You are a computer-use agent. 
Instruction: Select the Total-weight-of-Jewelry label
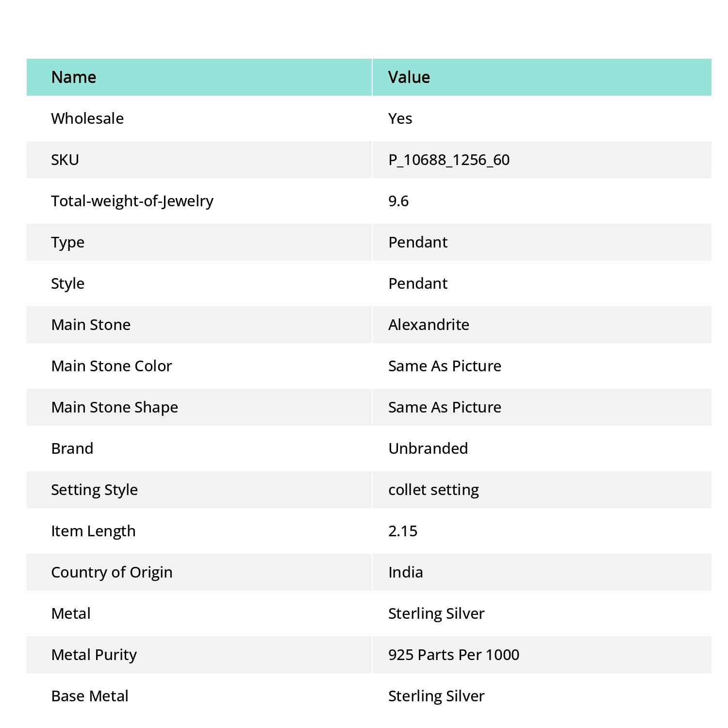(x=132, y=201)
